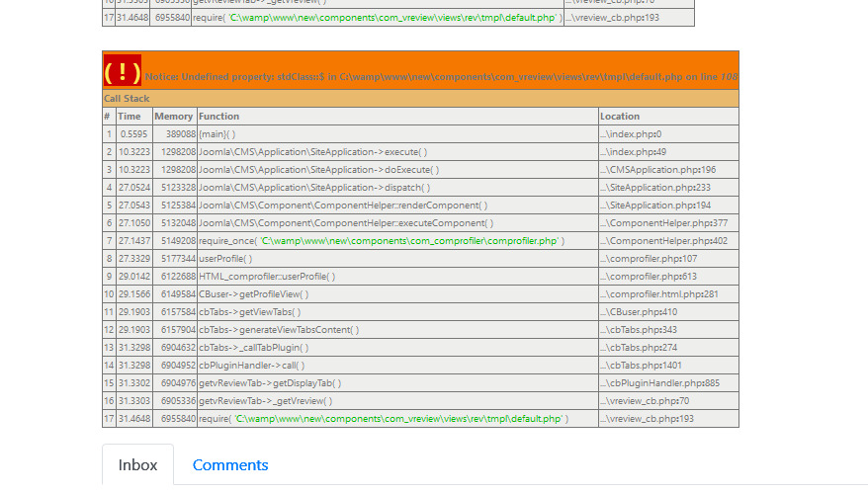Click the Location column header
The image size is (868, 494).
pos(620,117)
